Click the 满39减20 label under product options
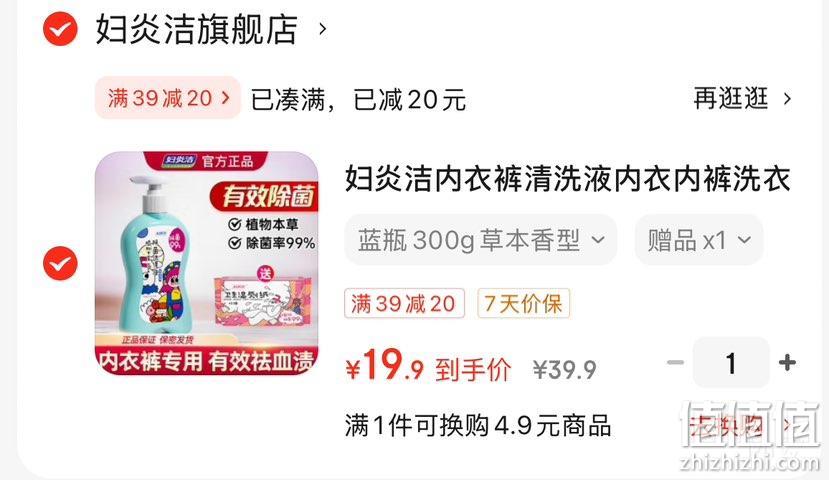 (404, 303)
